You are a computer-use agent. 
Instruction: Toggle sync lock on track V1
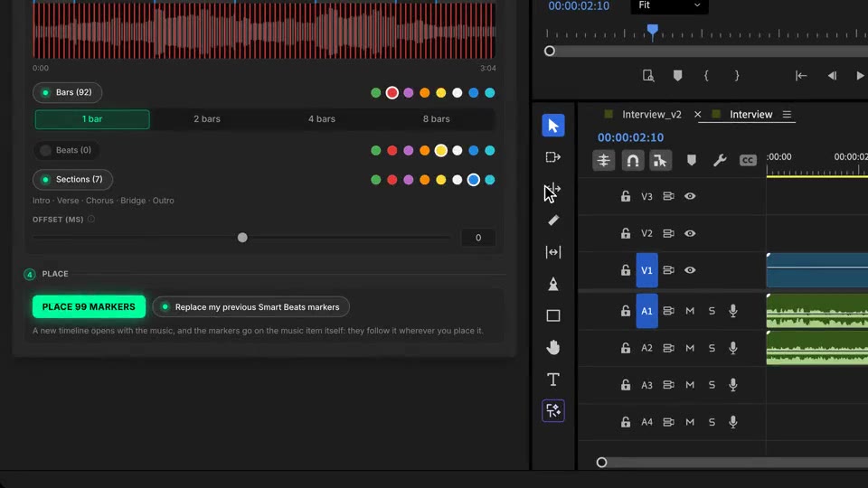pyautogui.click(x=668, y=270)
